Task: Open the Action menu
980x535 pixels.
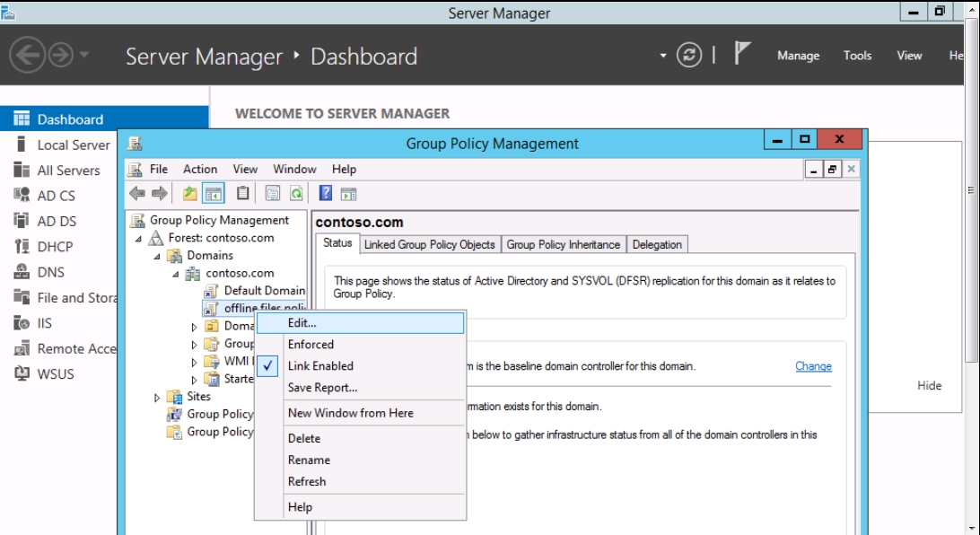Action: coord(200,170)
